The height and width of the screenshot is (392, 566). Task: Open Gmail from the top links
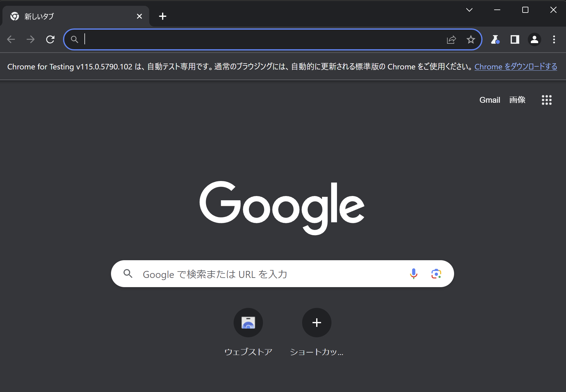[490, 100]
